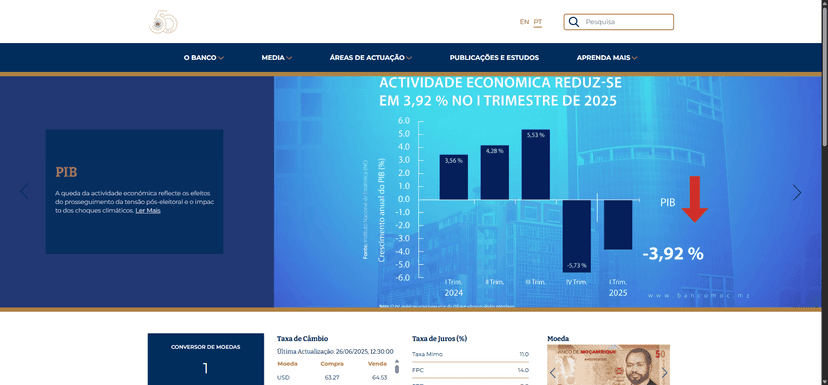Show next banknote in Moeda carousel
The image size is (828, 385).
(x=664, y=373)
